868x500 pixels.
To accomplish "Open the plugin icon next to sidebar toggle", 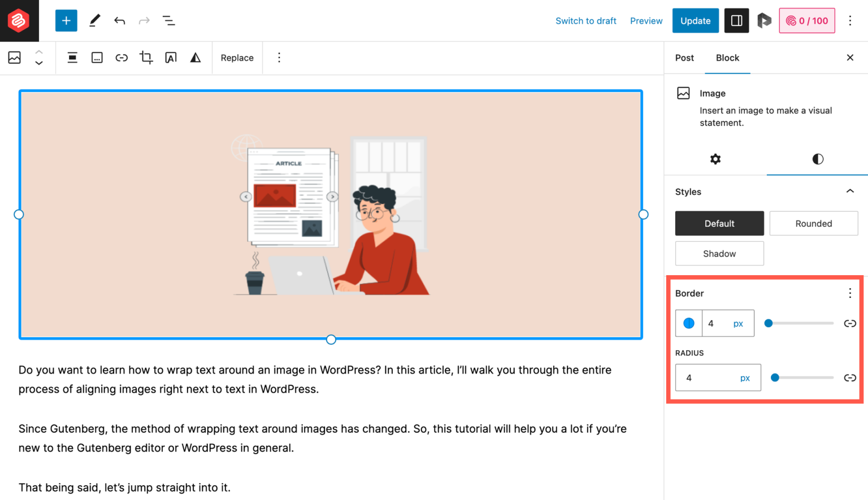I will [x=764, y=21].
